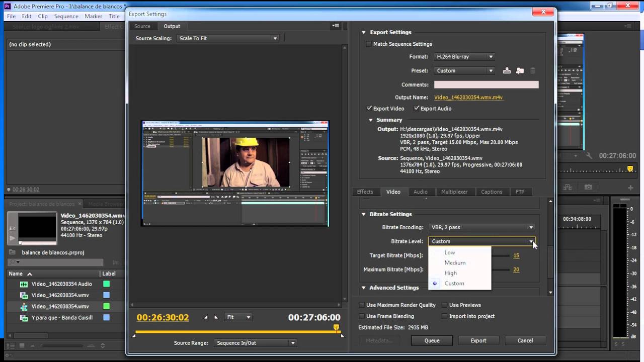The image size is (644, 362).
Task: Open the Format dropdown showing H.264 Blu-ray
Action: 464,57
